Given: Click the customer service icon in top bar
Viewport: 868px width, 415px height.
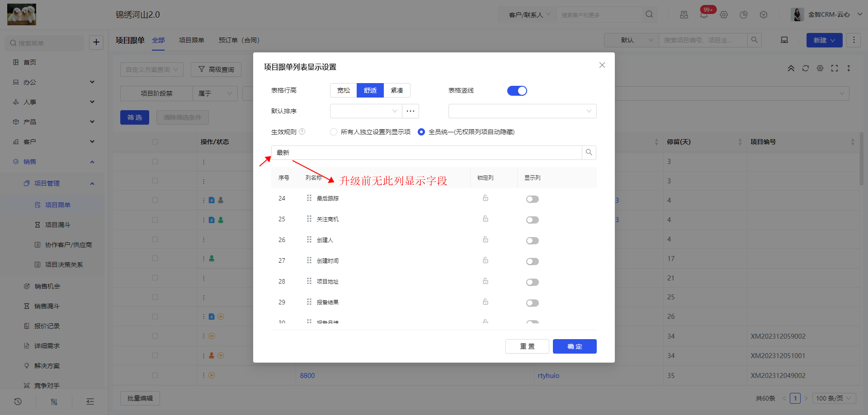Looking at the screenshot, I should coord(684,14).
